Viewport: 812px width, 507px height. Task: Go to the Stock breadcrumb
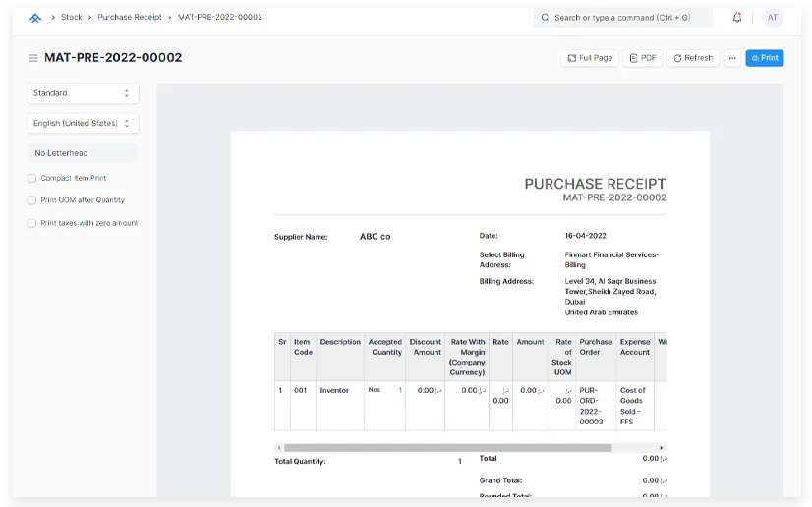point(72,18)
